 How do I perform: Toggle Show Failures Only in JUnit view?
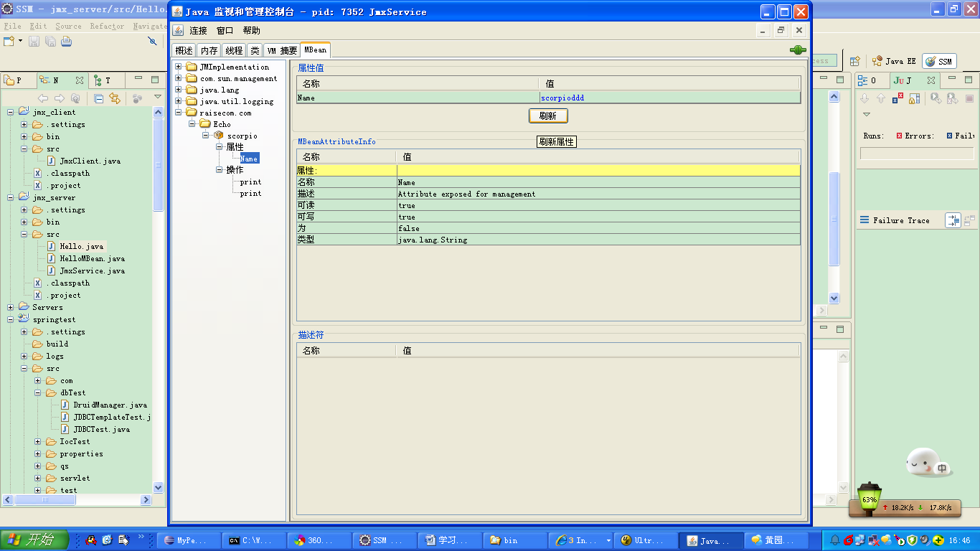coord(897,98)
